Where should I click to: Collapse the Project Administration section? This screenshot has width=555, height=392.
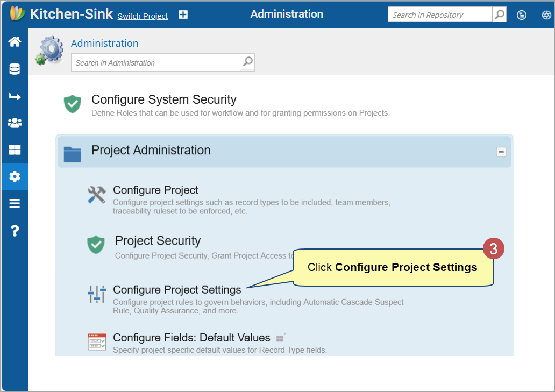point(501,152)
